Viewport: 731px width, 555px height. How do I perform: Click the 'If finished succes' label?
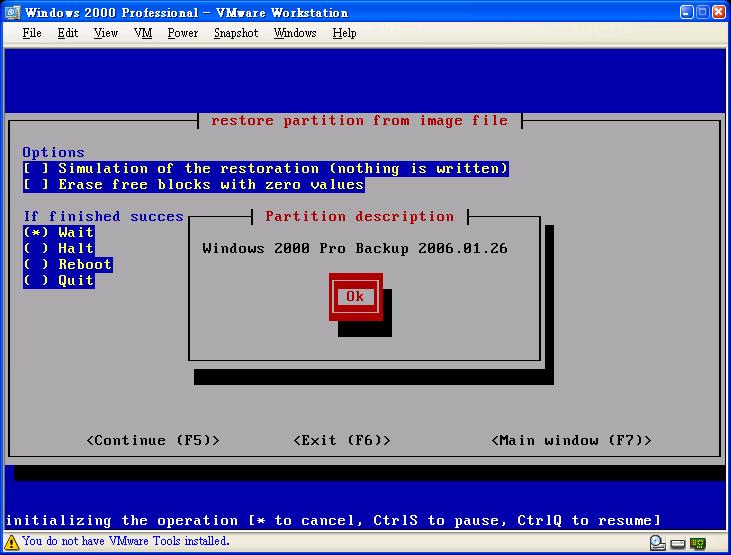pyautogui.click(x=103, y=216)
